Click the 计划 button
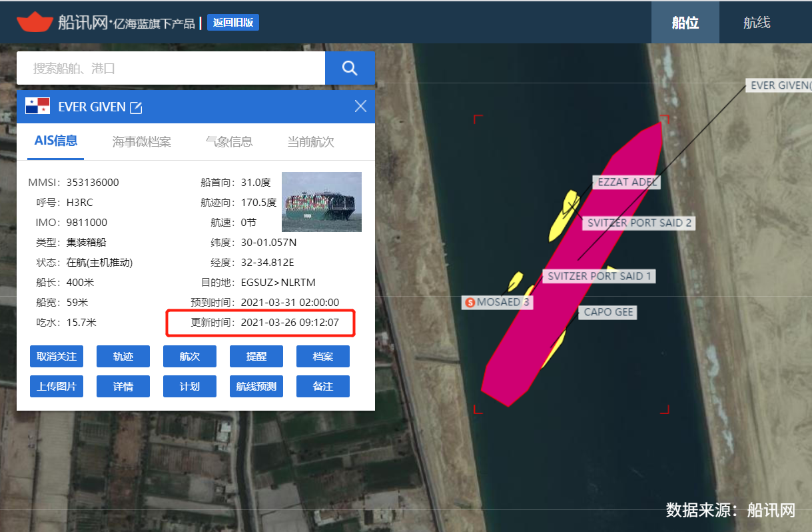The width and height of the screenshot is (812, 532). 190,386
